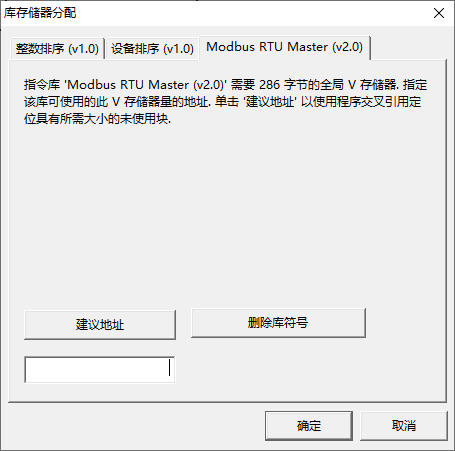Confirm the dialog with 确定

(x=309, y=426)
